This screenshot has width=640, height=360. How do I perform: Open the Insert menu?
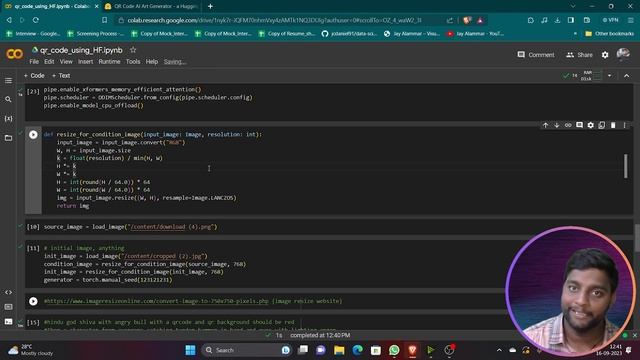[85, 62]
